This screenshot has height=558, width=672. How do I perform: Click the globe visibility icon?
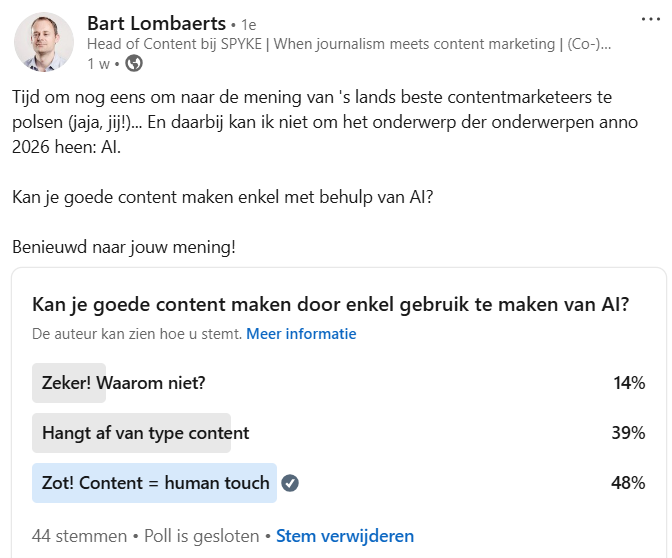134,64
